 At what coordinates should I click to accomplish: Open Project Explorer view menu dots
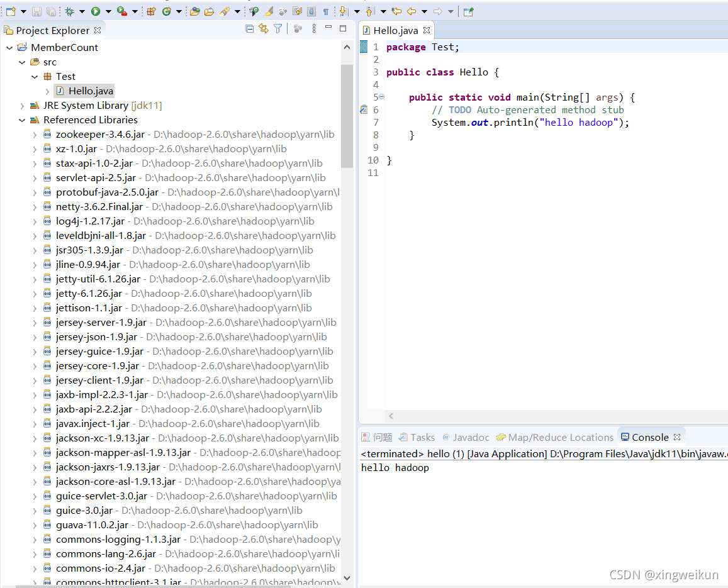(x=315, y=29)
